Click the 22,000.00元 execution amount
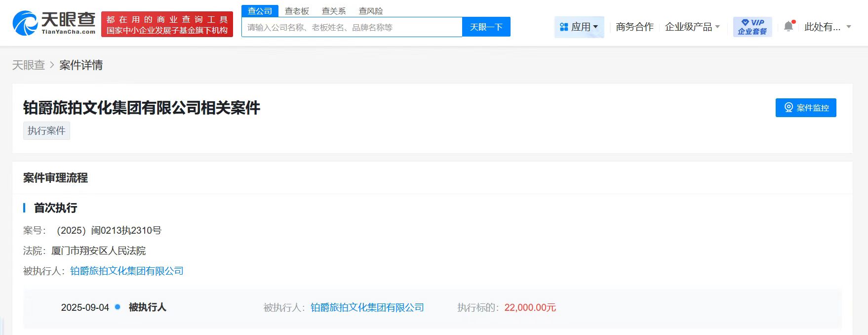 (x=530, y=307)
